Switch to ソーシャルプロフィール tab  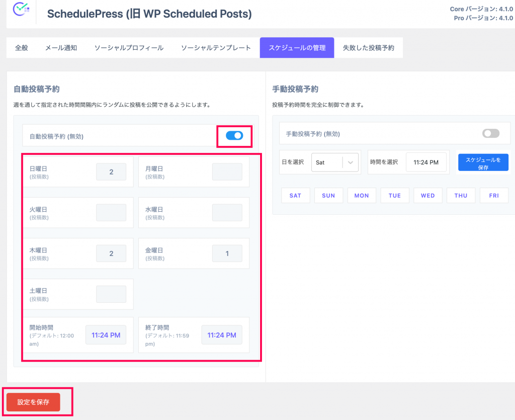click(129, 48)
